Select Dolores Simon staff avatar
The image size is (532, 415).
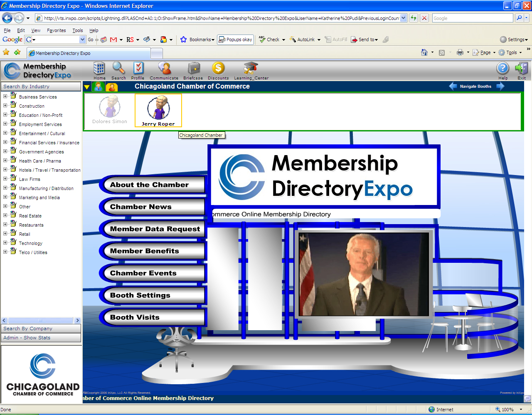pyautogui.click(x=110, y=110)
